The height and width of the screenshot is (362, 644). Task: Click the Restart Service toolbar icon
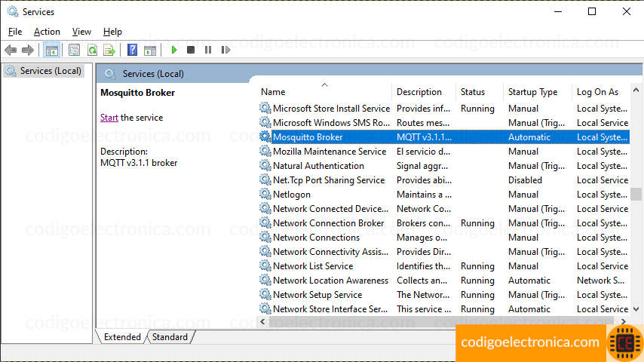pos(225,50)
